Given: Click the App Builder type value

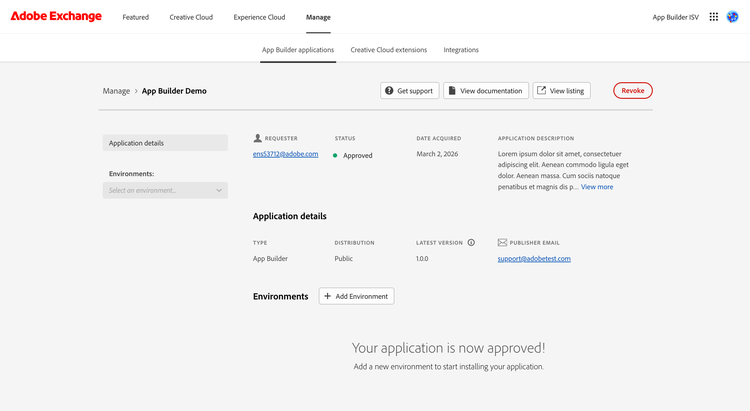Looking at the screenshot, I should pyautogui.click(x=270, y=258).
